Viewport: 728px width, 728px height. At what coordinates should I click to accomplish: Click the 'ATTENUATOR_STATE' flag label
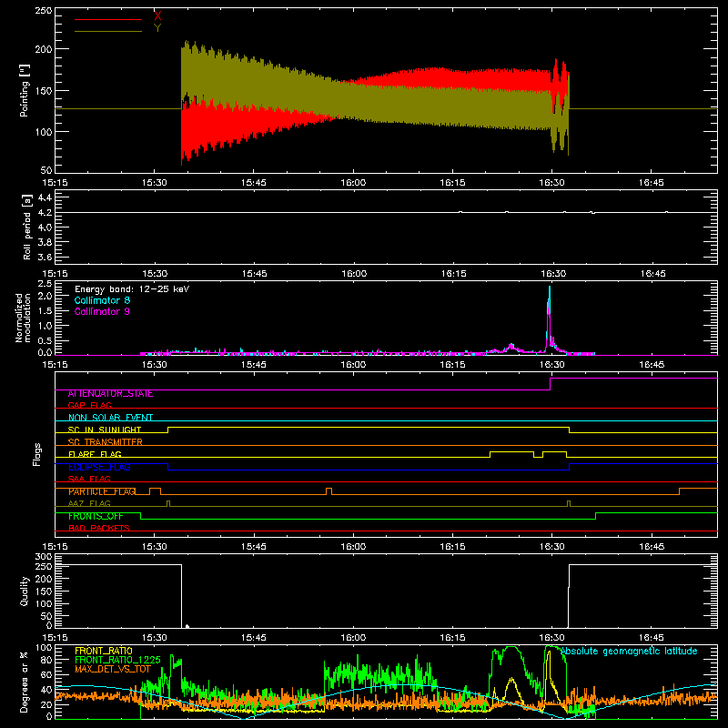pos(110,394)
